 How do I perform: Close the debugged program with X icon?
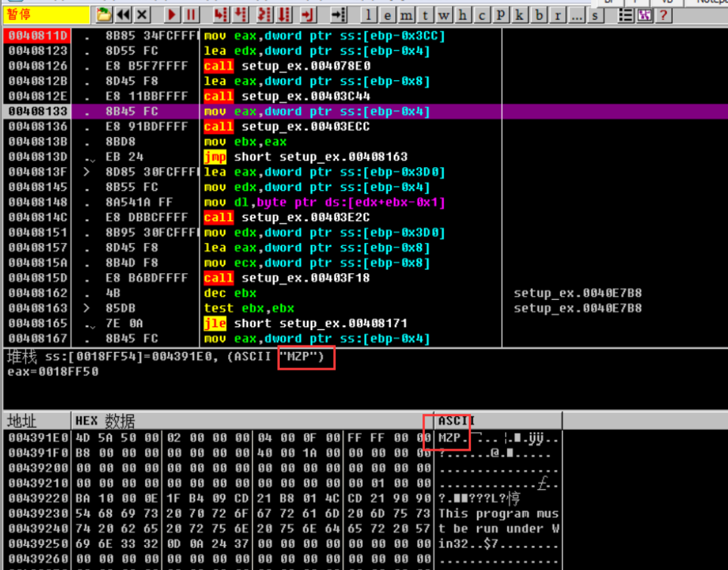(x=142, y=15)
